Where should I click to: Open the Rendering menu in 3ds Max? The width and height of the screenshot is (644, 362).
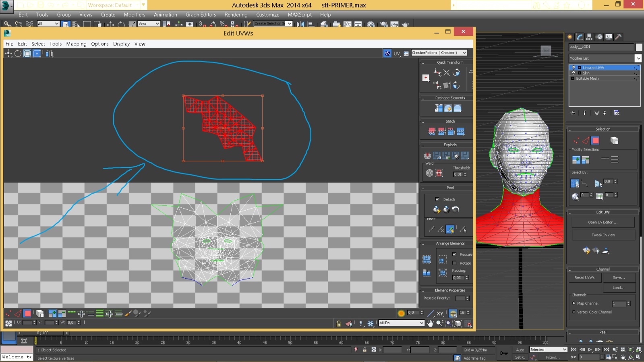pyautogui.click(x=236, y=14)
